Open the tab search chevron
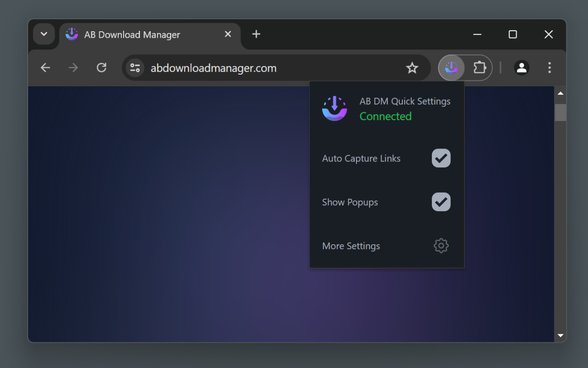 (x=44, y=34)
